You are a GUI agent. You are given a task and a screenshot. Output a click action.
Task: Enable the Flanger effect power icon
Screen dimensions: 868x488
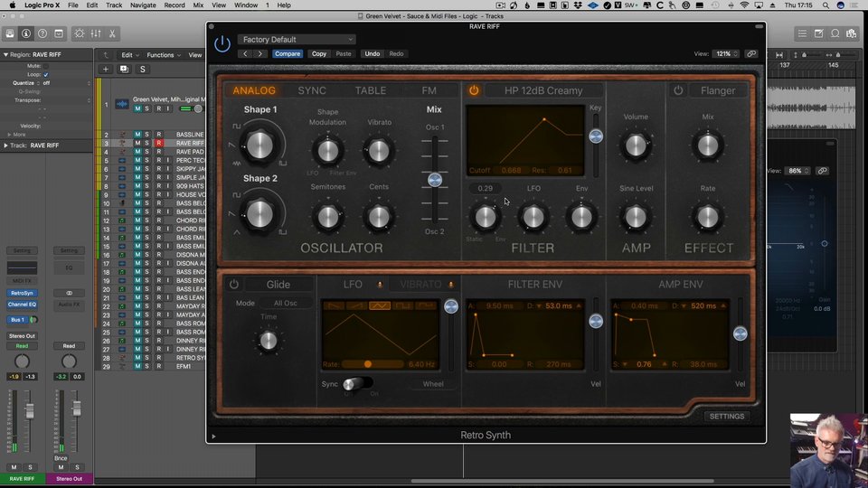[x=678, y=90]
